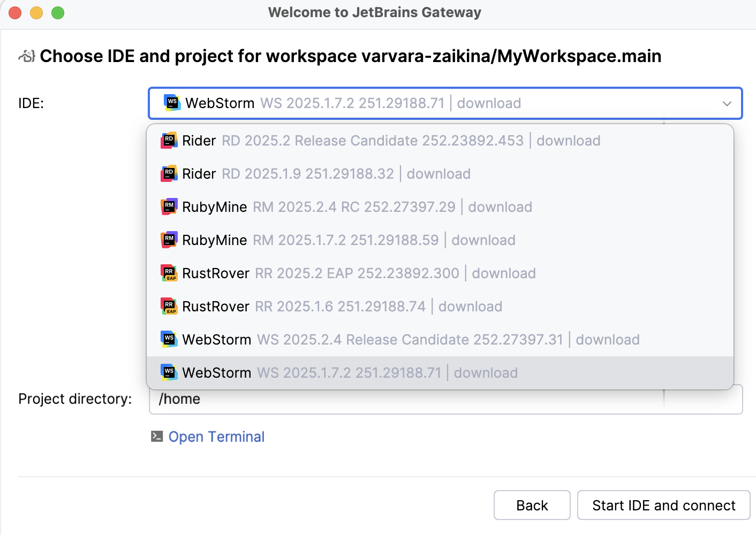Click the workspace icon next to the heading
This screenshot has width=756, height=535.
pos(27,56)
